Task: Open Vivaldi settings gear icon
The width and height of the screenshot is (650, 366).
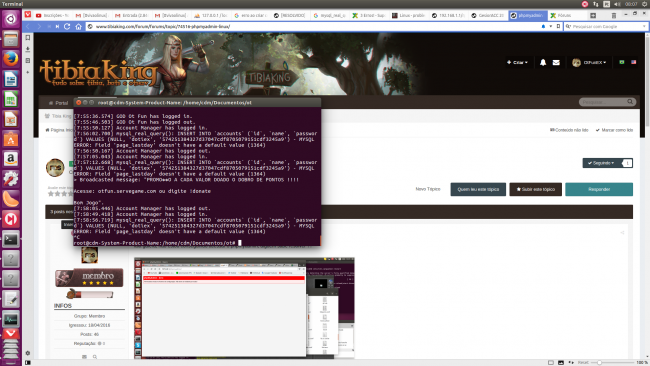Action: [x=27, y=353]
